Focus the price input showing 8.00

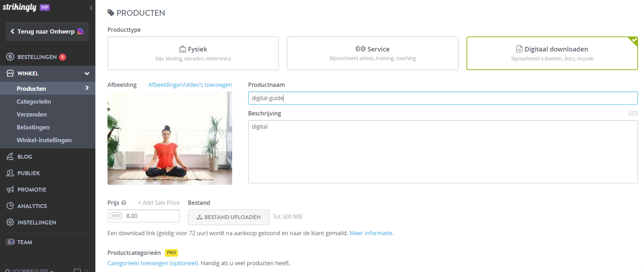tap(144, 216)
